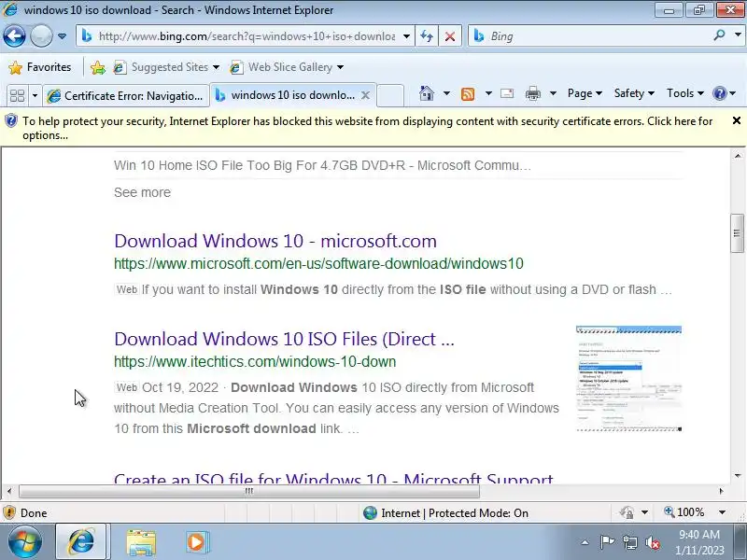Screen dimensions: 747x560
Task: Open Download Windows 10 - microsoft.com result
Action: (x=275, y=241)
